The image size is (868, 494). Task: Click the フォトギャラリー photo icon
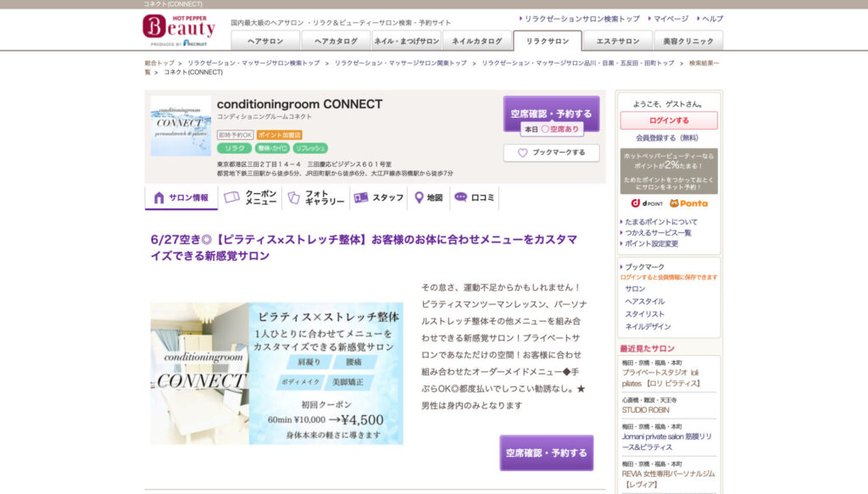pyautogui.click(x=293, y=197)
